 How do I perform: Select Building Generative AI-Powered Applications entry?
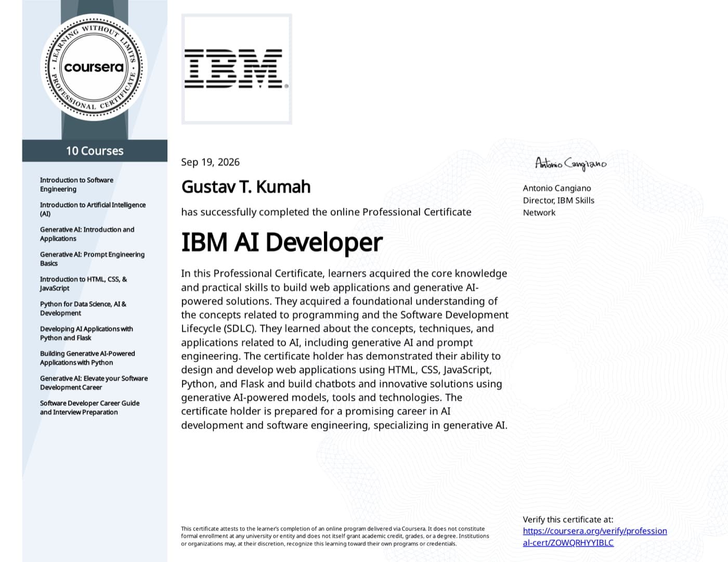pos(87,358)
